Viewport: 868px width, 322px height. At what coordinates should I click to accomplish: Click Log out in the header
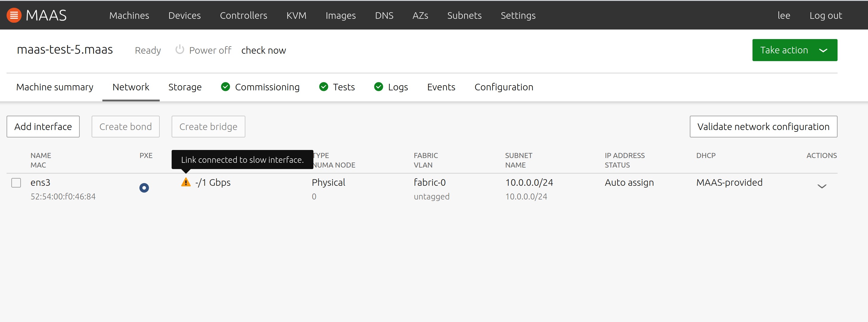pyautogui.click(x=825, y=16)
